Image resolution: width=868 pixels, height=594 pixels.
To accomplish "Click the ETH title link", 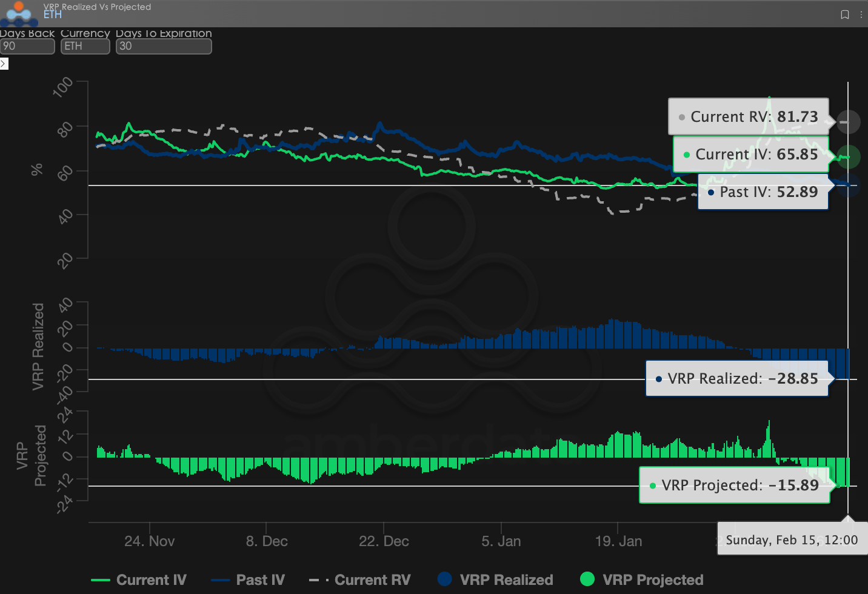I will (x=53, y=15).
